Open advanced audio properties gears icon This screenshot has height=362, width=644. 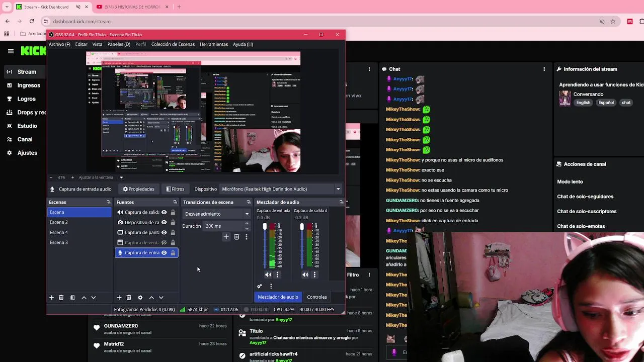coord(260,286)
